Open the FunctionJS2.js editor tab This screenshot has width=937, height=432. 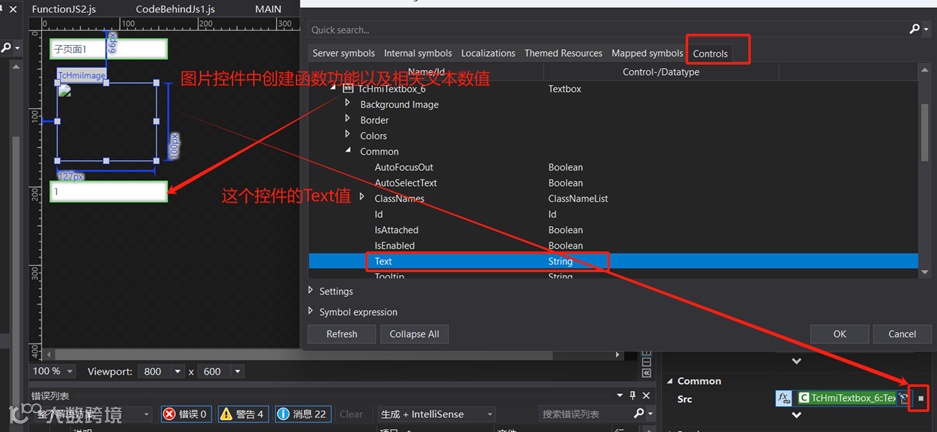pos(64,9)
